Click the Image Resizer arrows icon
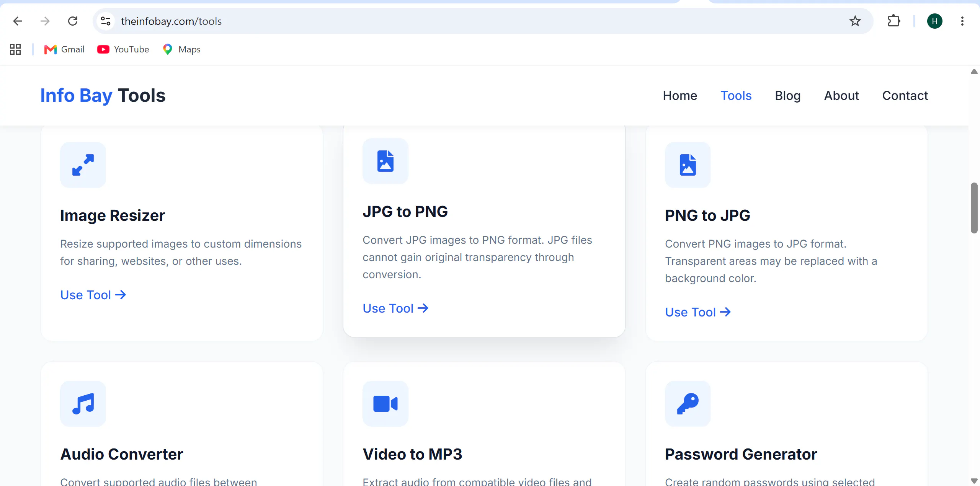 point(83,165)
